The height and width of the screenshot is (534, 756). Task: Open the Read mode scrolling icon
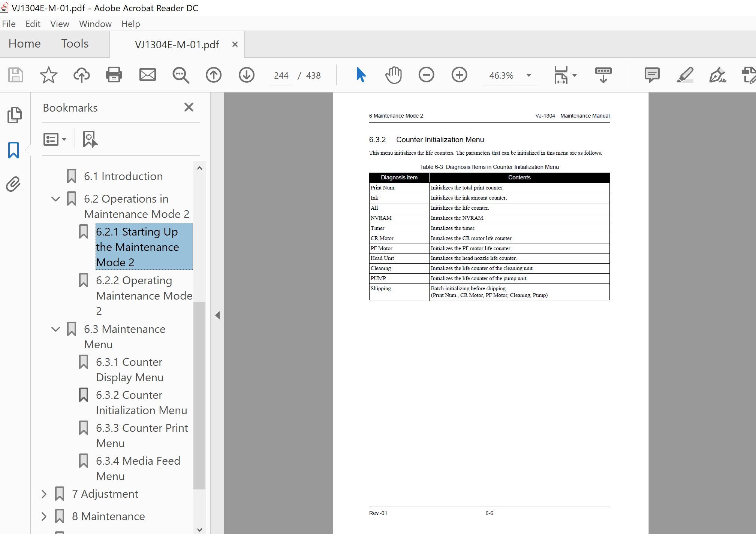(x=603, y=75)
